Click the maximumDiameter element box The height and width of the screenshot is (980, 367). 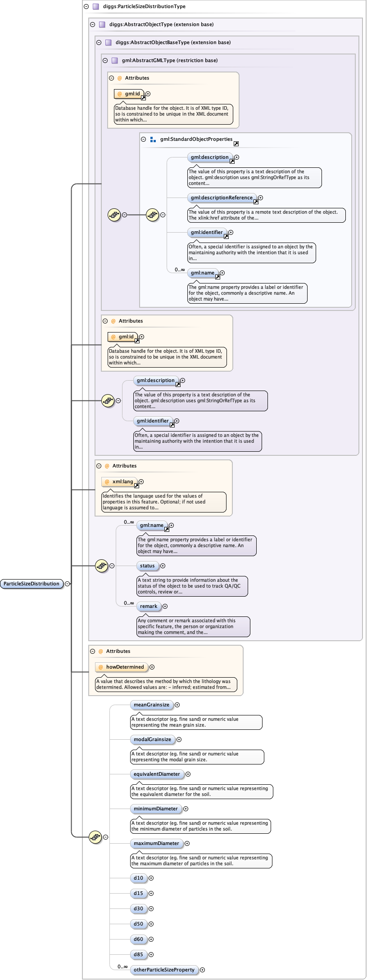tap(156, 843)
